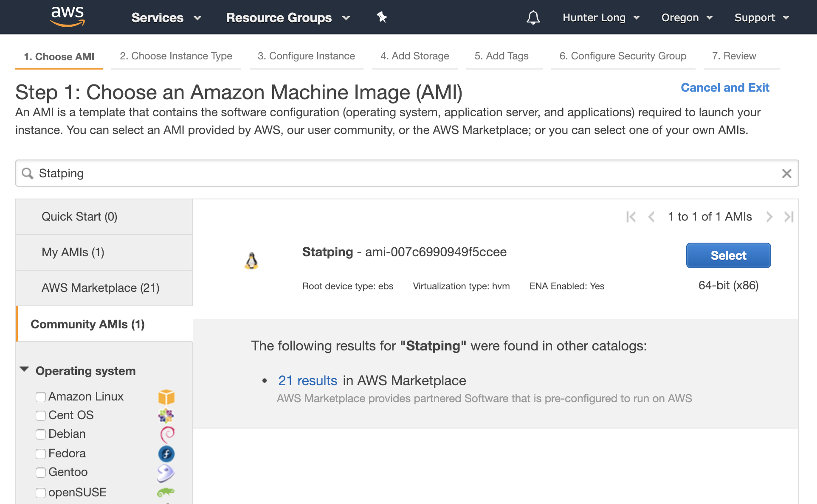
Task: Open the Resource Groups dropdown
Action: [x=288, y=17]
